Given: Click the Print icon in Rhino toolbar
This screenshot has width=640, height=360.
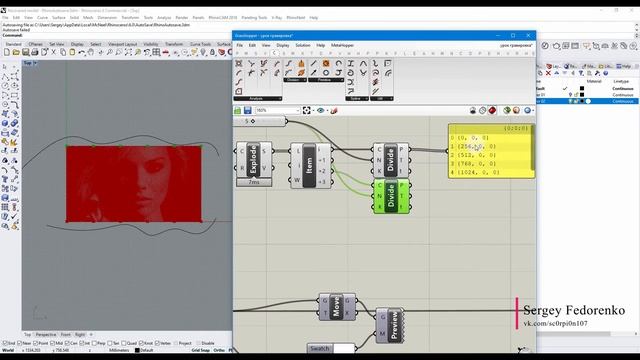Looking at the screenshot, I should pyautogui.click(x=35, y=52).
